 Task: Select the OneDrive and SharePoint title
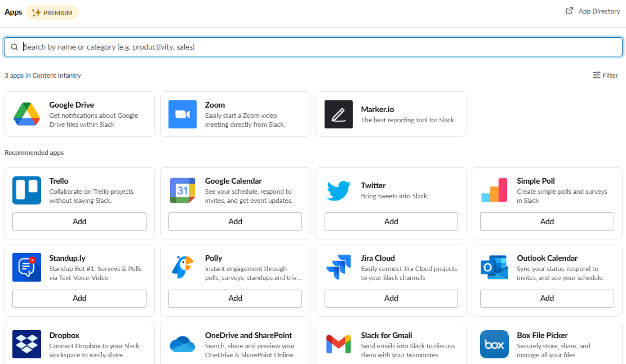tap(248, 335)
